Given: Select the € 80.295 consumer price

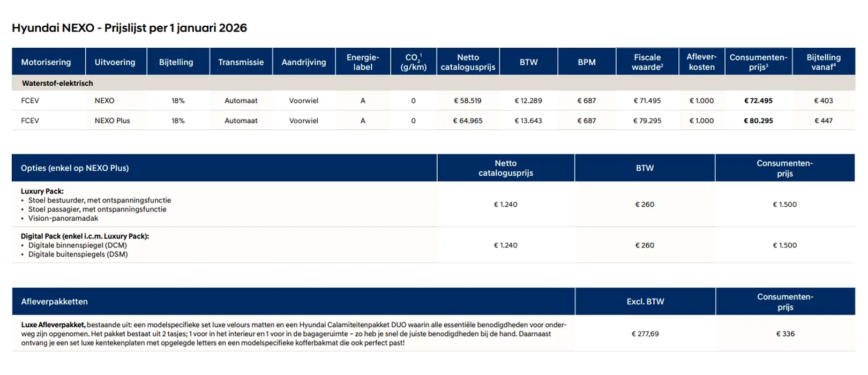Looking at the screenshot, I should 758,121.
